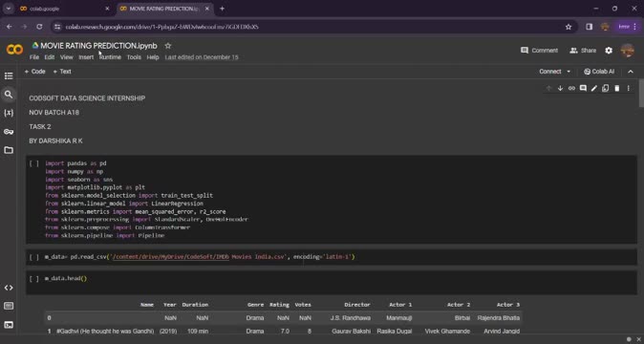Open the Files folder panel
Image resolution: width=644 pixels, height=344 pixels.
(x=9, y=150)
